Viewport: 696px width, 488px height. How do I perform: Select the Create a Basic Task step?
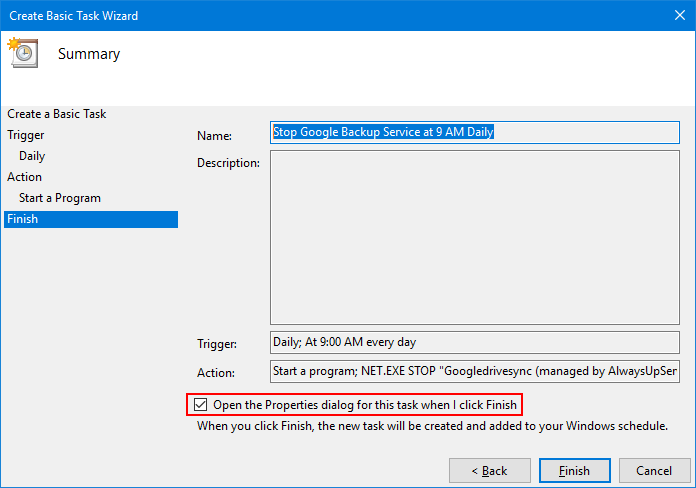57,114
